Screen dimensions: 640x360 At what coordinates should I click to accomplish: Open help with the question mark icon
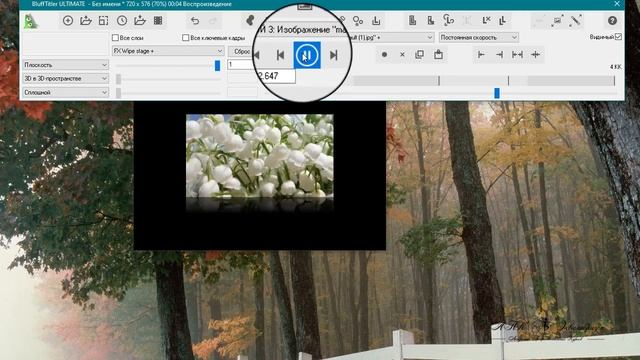[x=612, y=20]
